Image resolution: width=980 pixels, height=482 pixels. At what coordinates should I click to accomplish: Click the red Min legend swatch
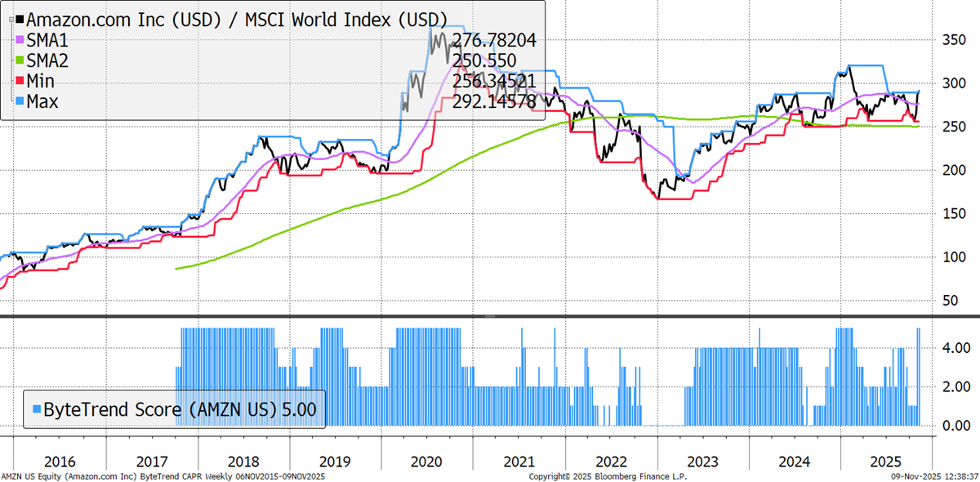[20, 81]
